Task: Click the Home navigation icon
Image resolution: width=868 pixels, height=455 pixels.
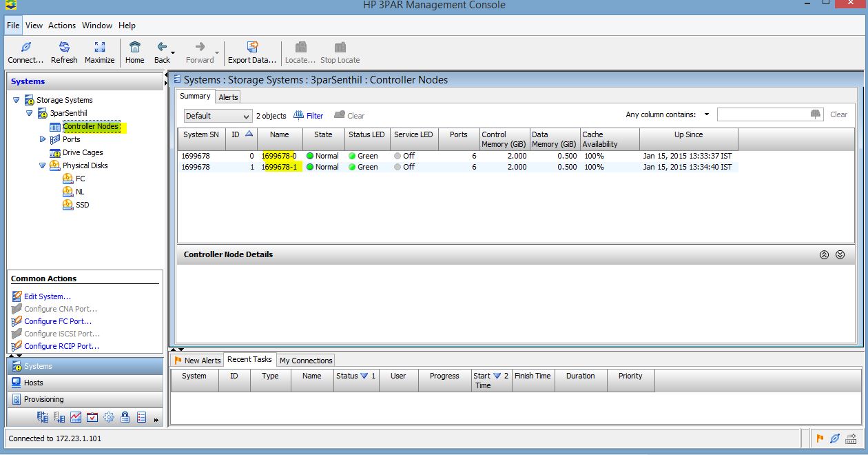Action: tap(134, 48)
